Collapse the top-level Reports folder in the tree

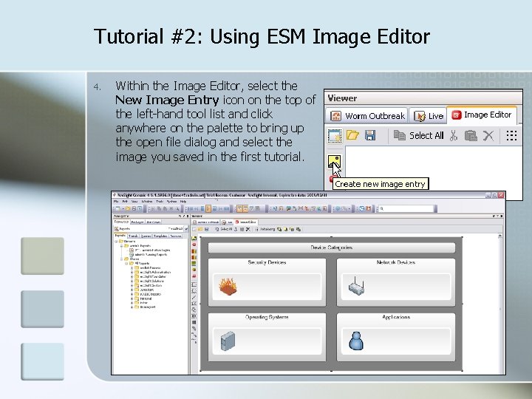(116, 241)
